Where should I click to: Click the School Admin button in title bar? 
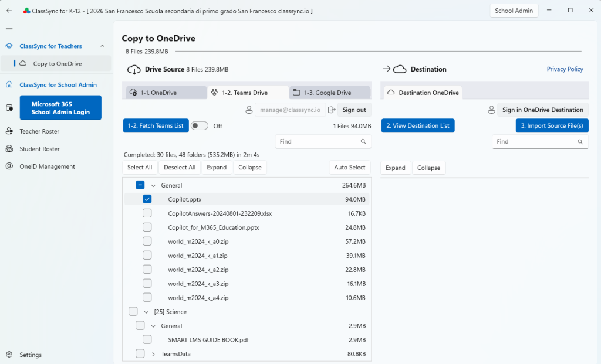pyautogui.click(x=514, y=11)
